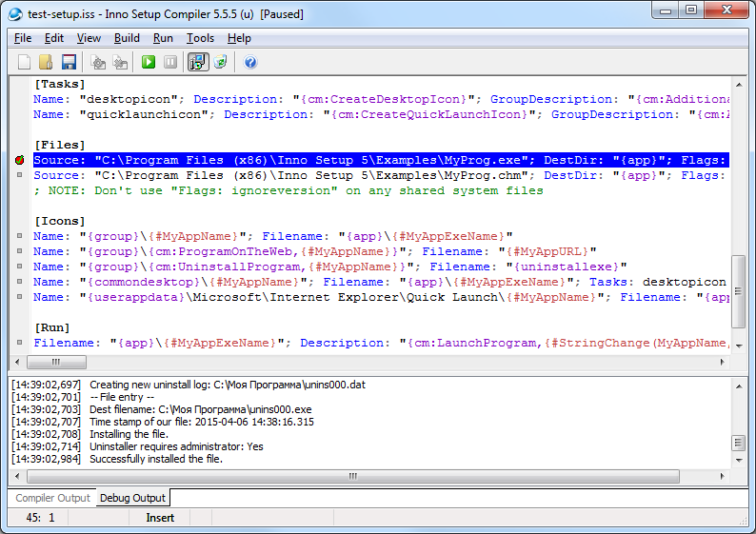The image size is (756, 534).
Task: Open the Run menu
Action: (163, 38)
